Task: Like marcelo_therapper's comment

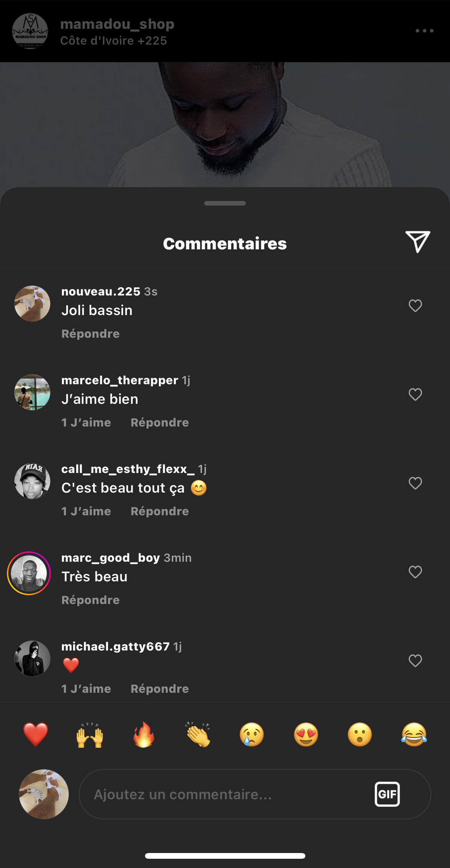Action: [415, 395]
